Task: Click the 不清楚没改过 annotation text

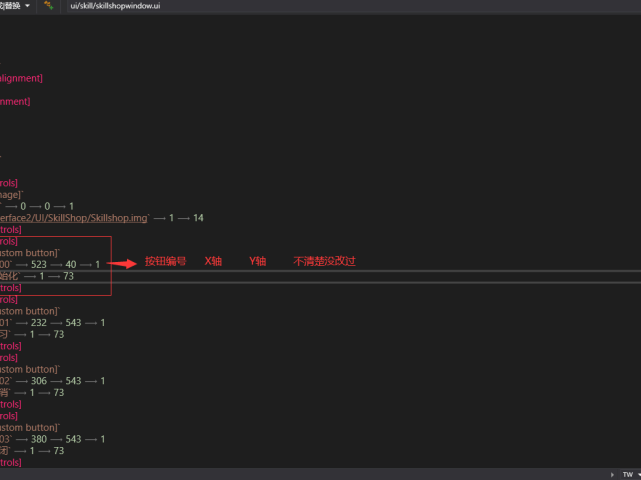Action: tap(325, 262)
